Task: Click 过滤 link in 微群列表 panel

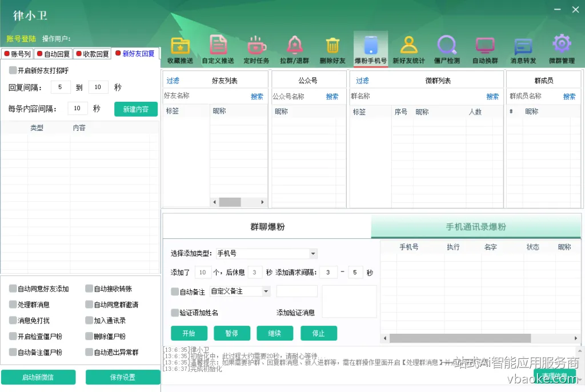Action: tap(362, 81)
